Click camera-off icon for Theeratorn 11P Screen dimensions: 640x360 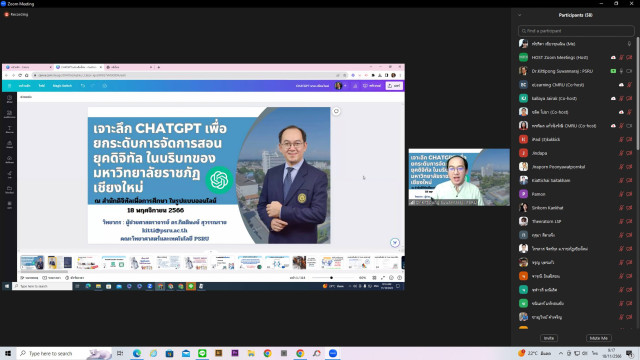[x=629, y=222]
